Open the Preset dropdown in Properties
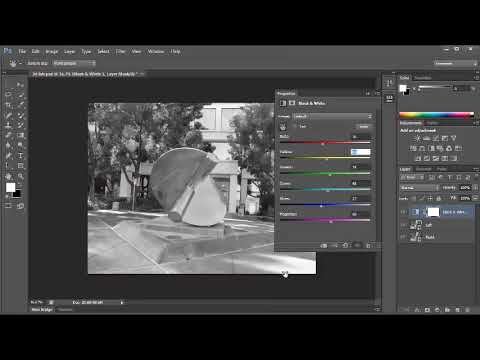 [333, 116]
